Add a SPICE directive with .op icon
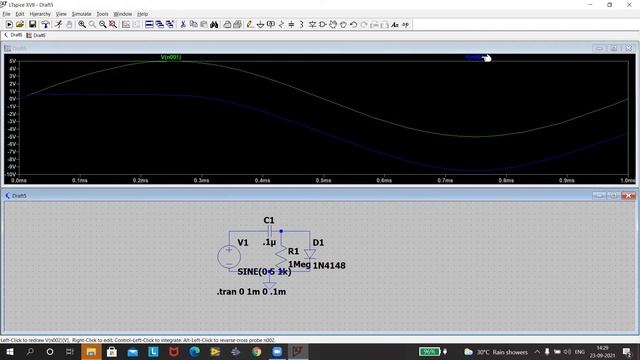This screenshot has width=640, height=360. (x=405, y=24)
